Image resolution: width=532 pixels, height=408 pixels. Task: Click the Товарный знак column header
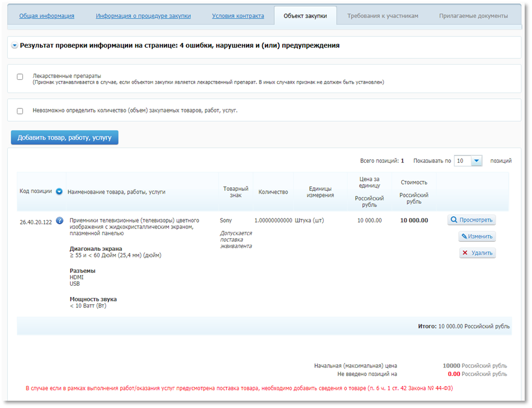(235, 192)
